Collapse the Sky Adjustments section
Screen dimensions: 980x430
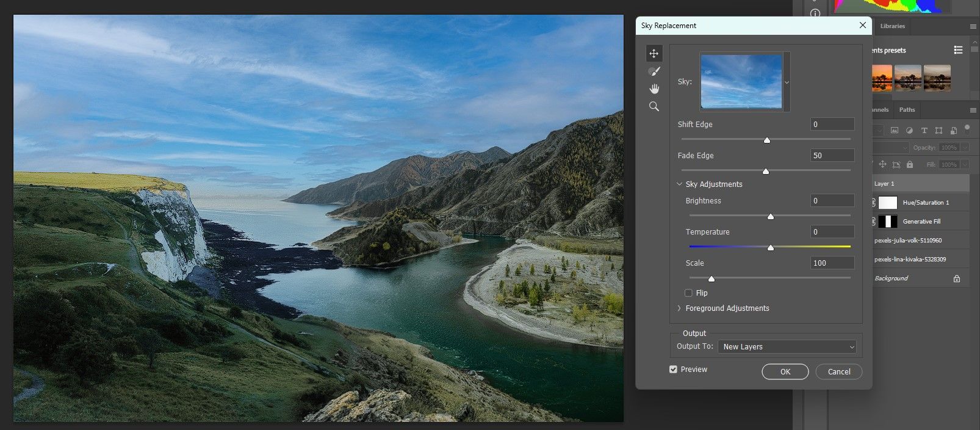pyautogui.click(x=679, y=184)
